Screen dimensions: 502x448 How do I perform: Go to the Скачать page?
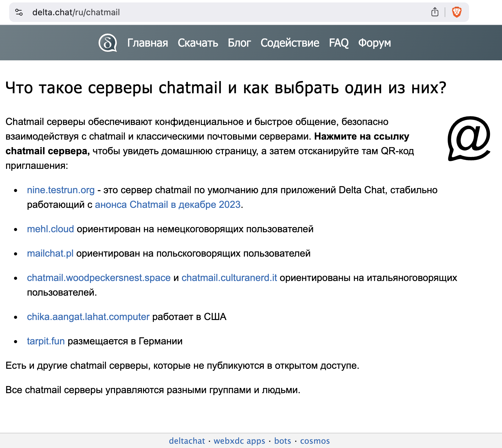click(198, 43)
